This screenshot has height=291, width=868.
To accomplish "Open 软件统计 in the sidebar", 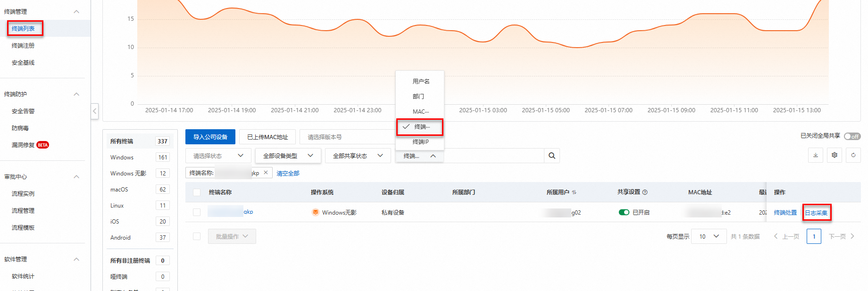I will click(x=23, y=276).
